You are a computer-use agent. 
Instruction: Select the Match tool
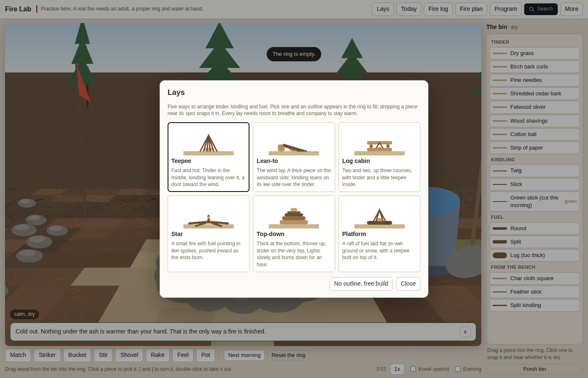[18, 355]
